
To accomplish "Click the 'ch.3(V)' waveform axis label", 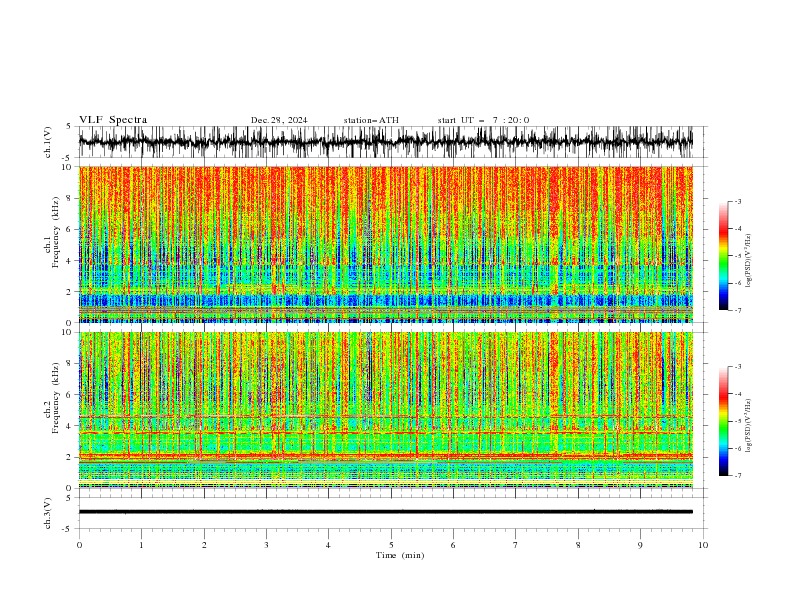I will (47, 513).
